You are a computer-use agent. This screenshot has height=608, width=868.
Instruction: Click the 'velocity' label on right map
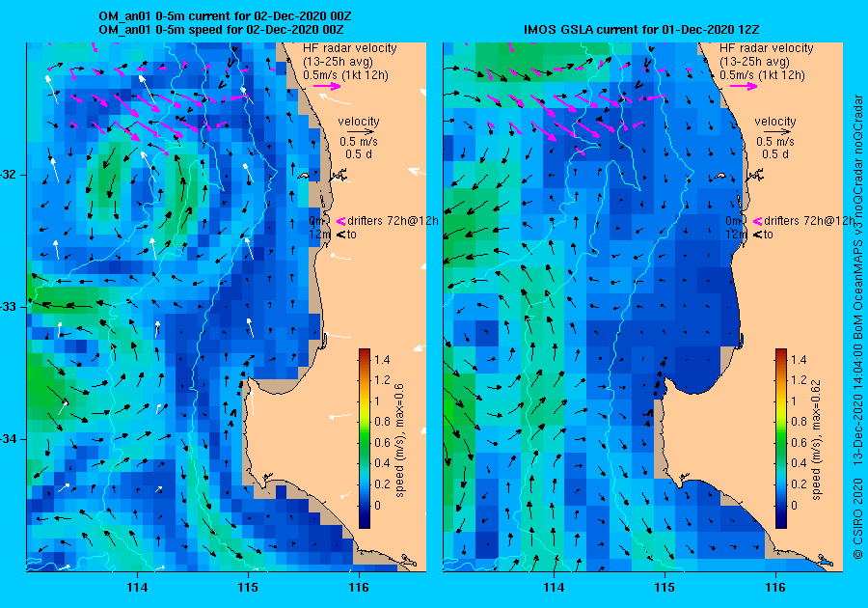point(775,122)
